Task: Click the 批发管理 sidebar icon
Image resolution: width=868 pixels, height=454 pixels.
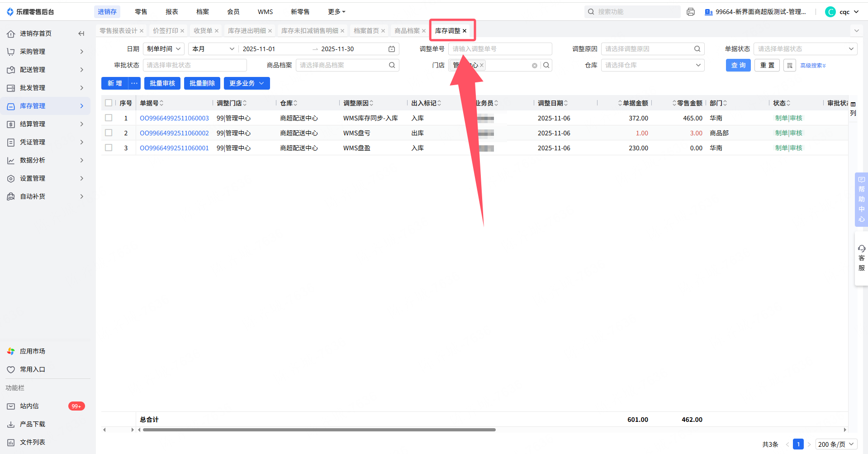Action: tap(11, 88)
